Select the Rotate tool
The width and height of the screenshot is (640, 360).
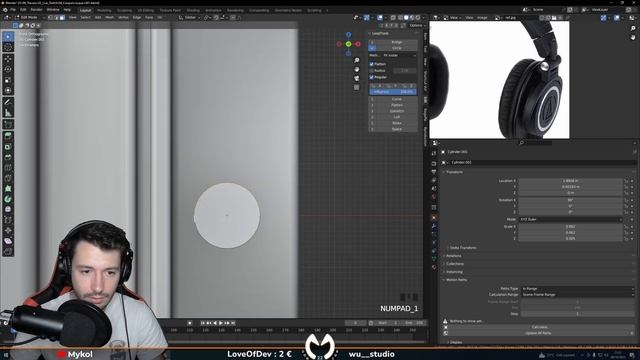[x=8, y=70]
